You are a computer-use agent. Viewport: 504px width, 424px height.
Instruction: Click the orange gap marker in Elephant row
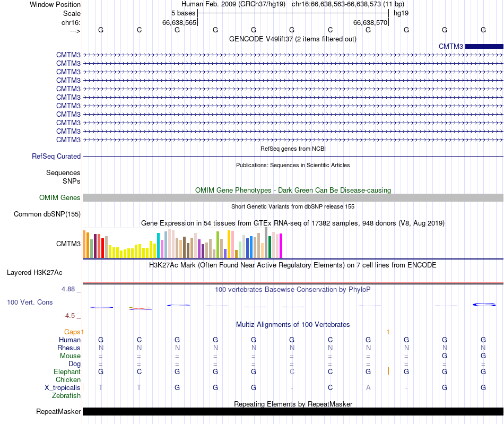[388, 371]
